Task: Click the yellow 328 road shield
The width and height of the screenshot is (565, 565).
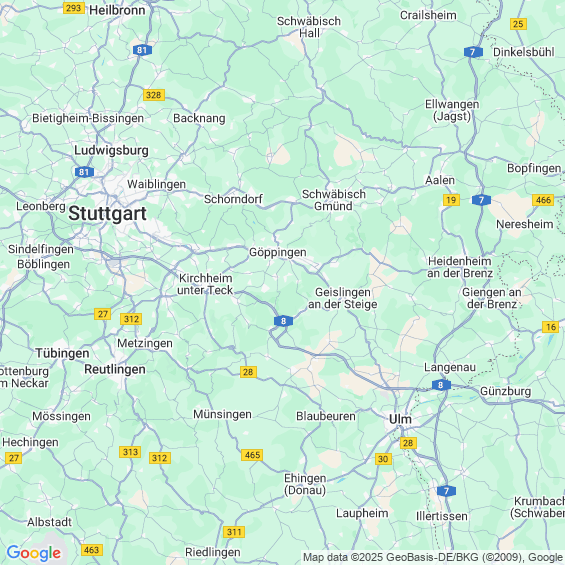Action: (154, 95)
